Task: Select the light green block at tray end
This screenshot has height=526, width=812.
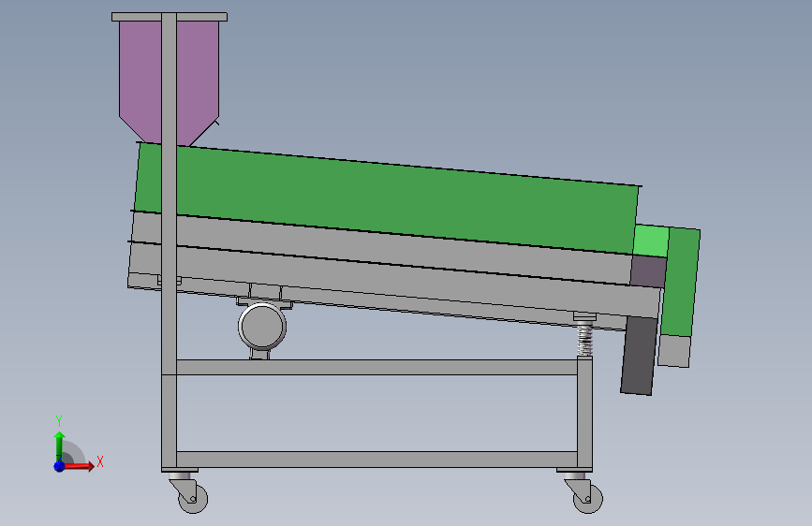Action: pos(651,241)
